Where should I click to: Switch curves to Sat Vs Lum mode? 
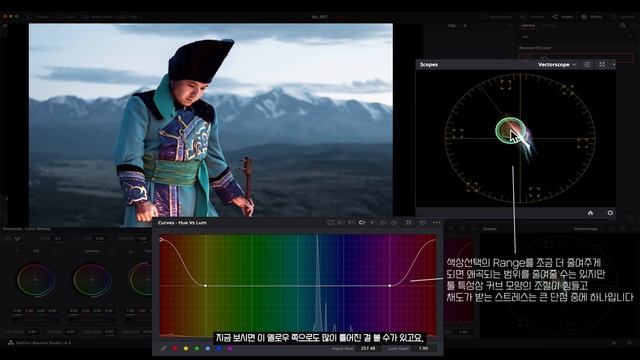(394, 222)
